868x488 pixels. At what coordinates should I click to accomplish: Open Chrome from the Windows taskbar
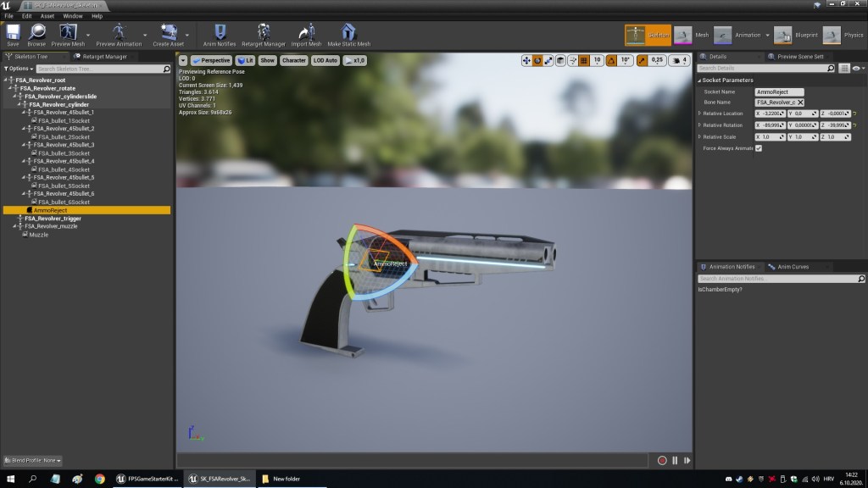click(x=100, y=479)
